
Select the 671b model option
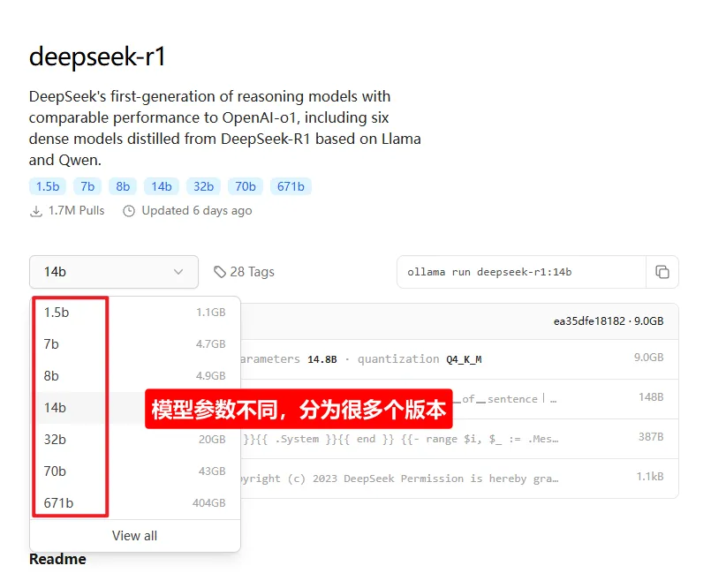tap(58, 502)
